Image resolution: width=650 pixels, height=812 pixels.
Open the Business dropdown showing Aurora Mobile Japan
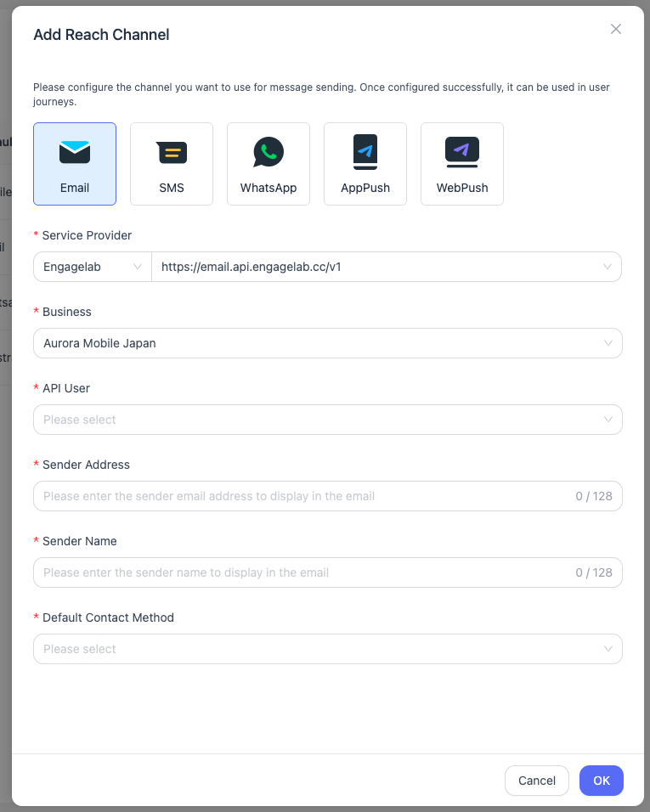pos(328,343)
